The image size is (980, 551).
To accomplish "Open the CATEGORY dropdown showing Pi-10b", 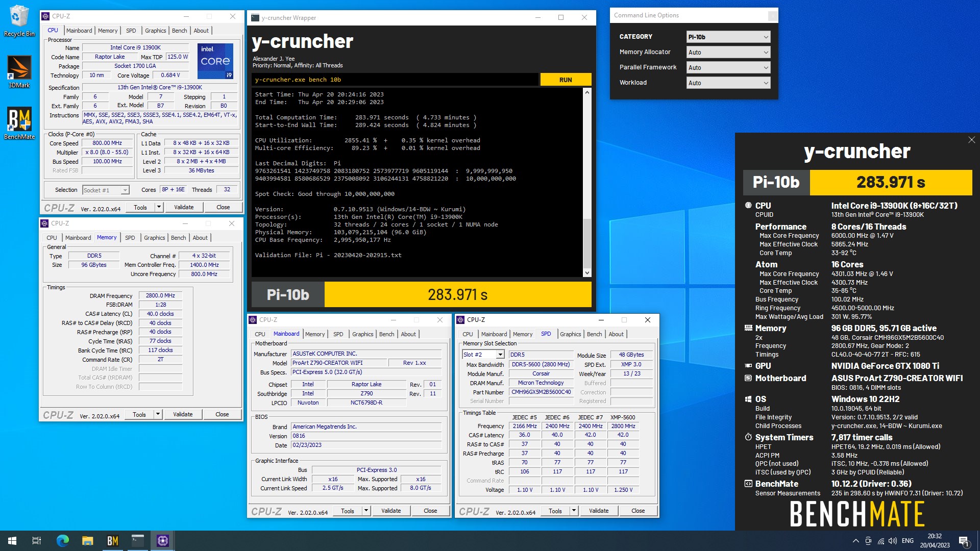I will tap(728, 37).
